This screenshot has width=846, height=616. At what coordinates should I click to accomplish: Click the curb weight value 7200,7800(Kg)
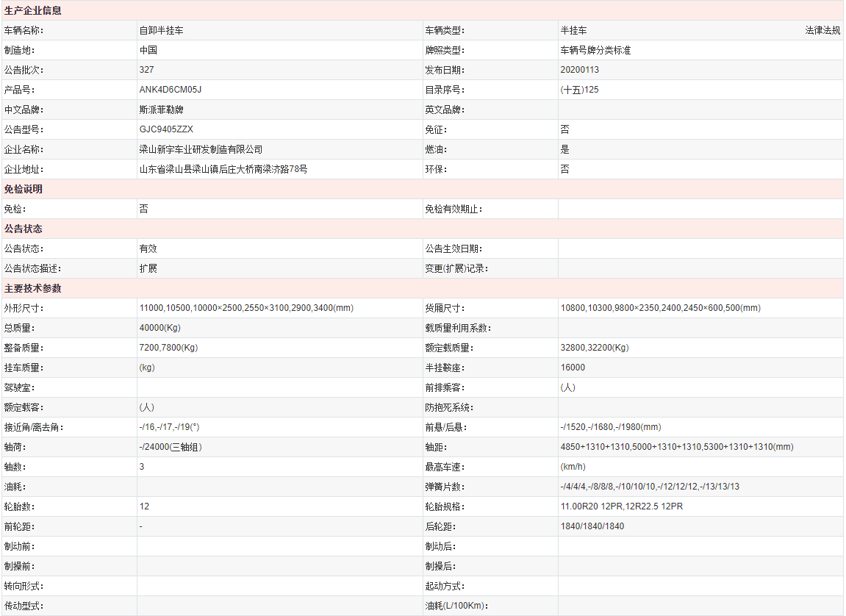click(x=168, y=348)
